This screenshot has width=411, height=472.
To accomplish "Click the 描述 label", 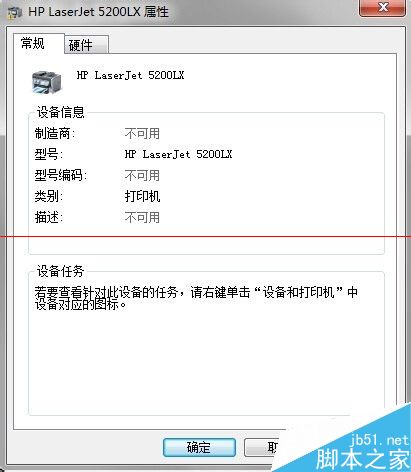I will pyautogui.click(x=49, y=217).
